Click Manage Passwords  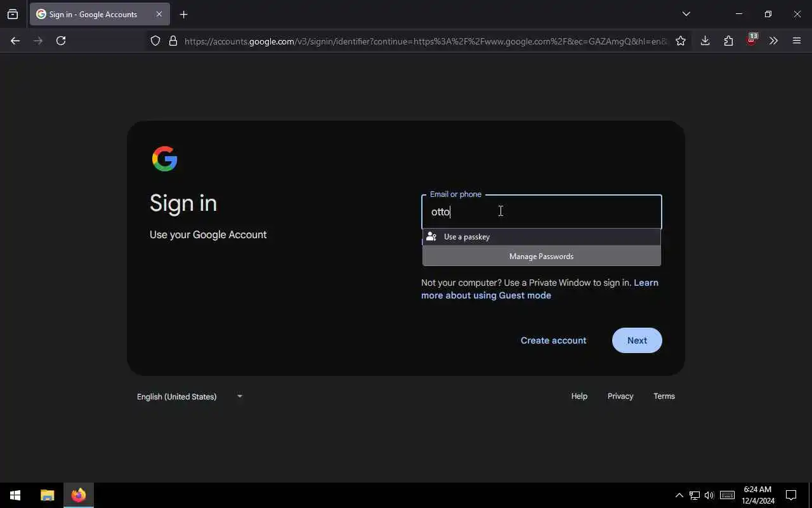coord(542,257)
